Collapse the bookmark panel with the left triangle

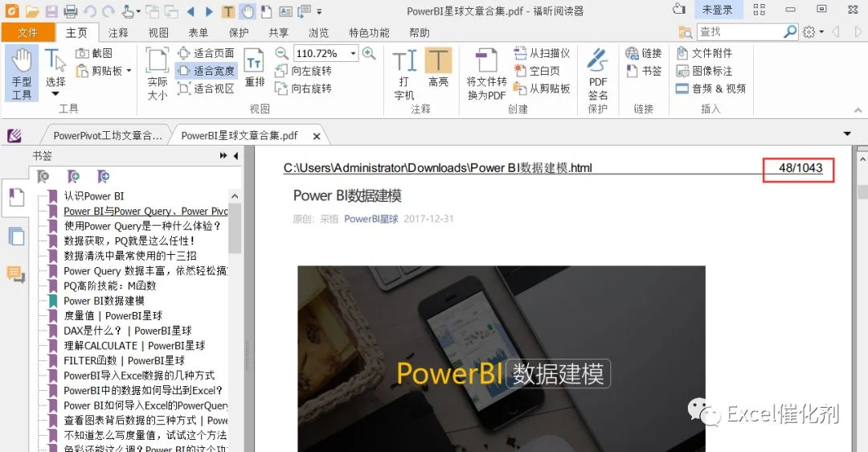[x=235, y=156]
